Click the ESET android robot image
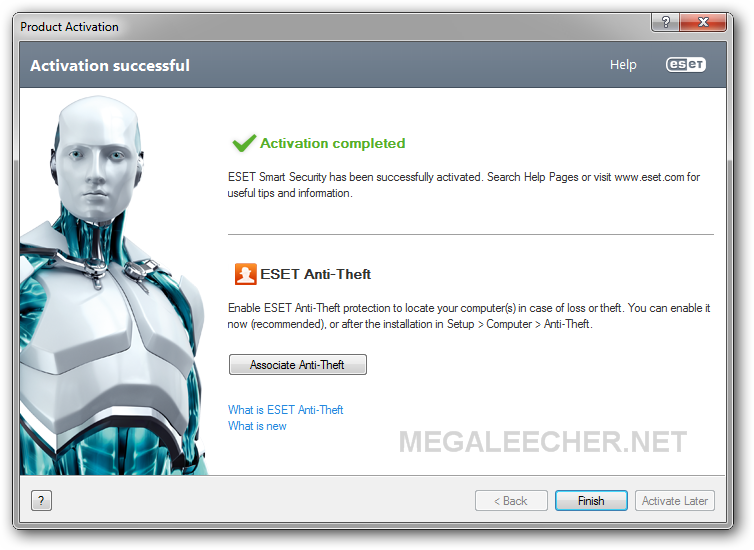Image resolution: width=754 pixels, height=550 pixels. tap(113, 285)
